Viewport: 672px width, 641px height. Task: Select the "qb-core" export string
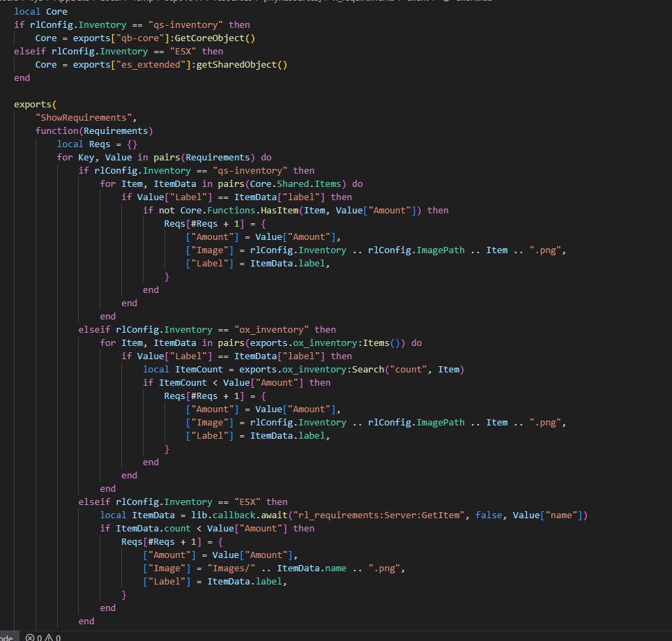tap(140, 38)
